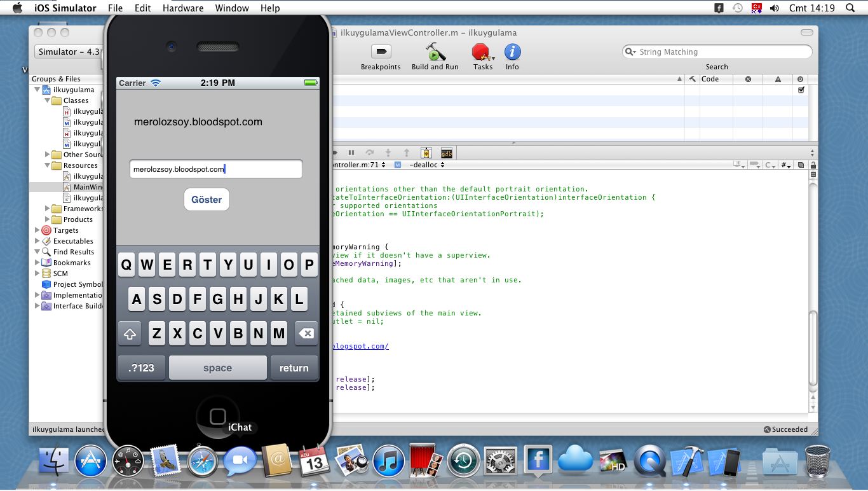Expand the Executables group
The image size is (868, 491).
37,241
